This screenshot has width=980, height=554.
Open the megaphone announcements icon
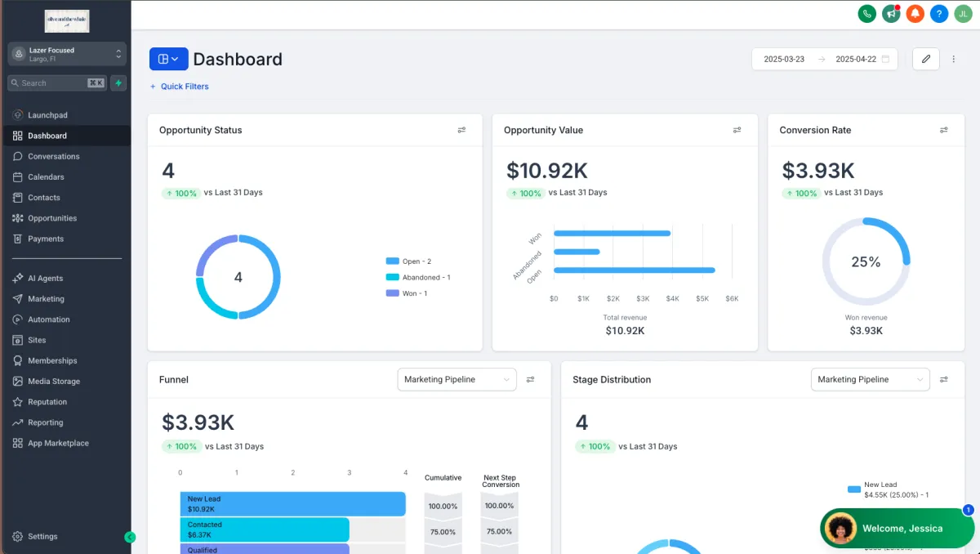click(x=891, y=14)
